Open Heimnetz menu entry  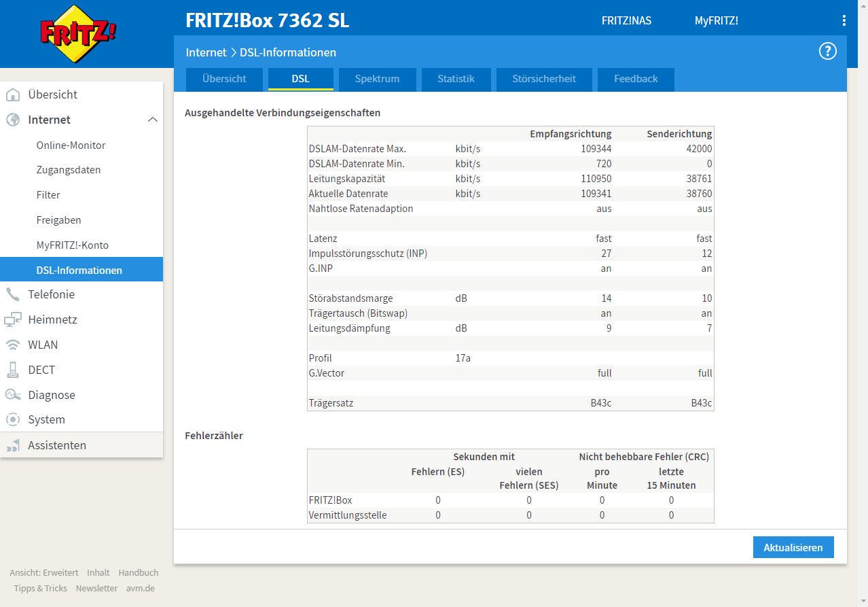click(82, 319)
